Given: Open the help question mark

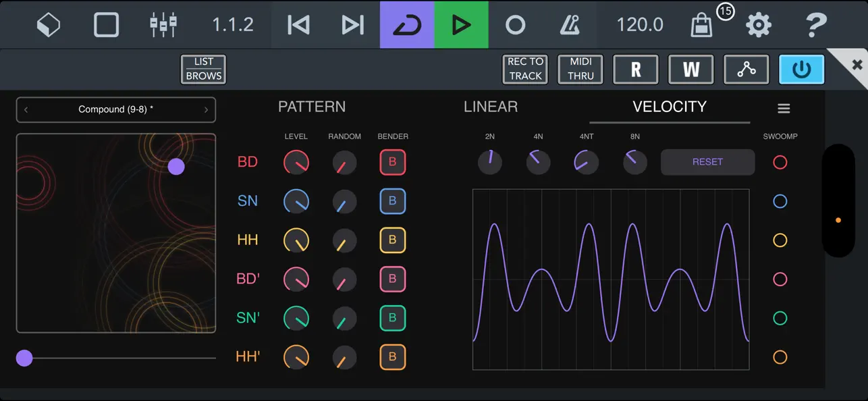Looking at the screenshot, I should coord(816,25).
